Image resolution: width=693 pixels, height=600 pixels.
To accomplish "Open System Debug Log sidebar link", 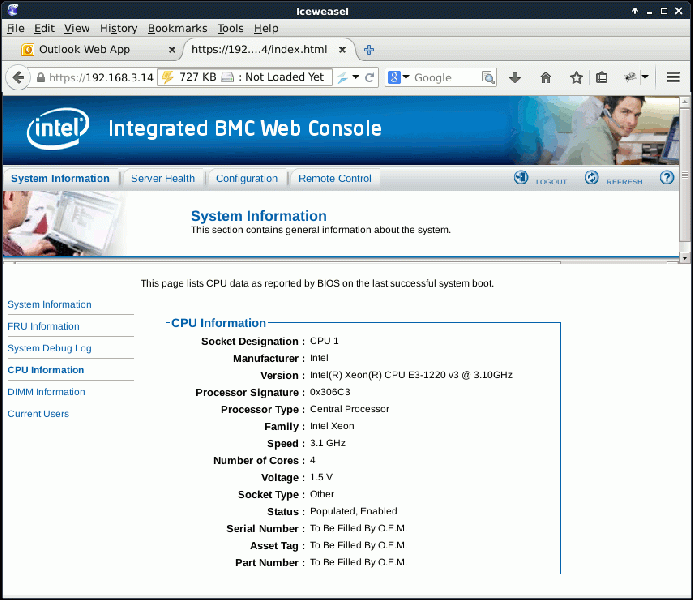I will coord(50,348).
